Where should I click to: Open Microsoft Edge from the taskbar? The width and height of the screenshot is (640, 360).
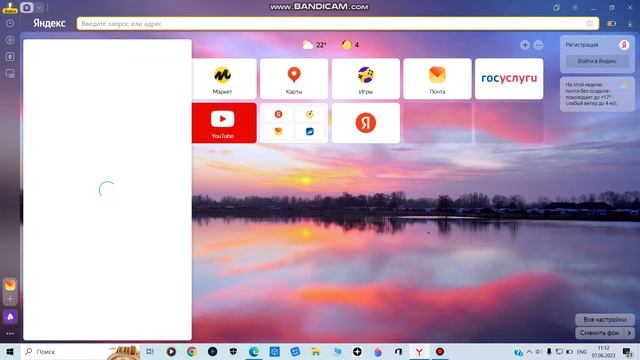point(253,351)
